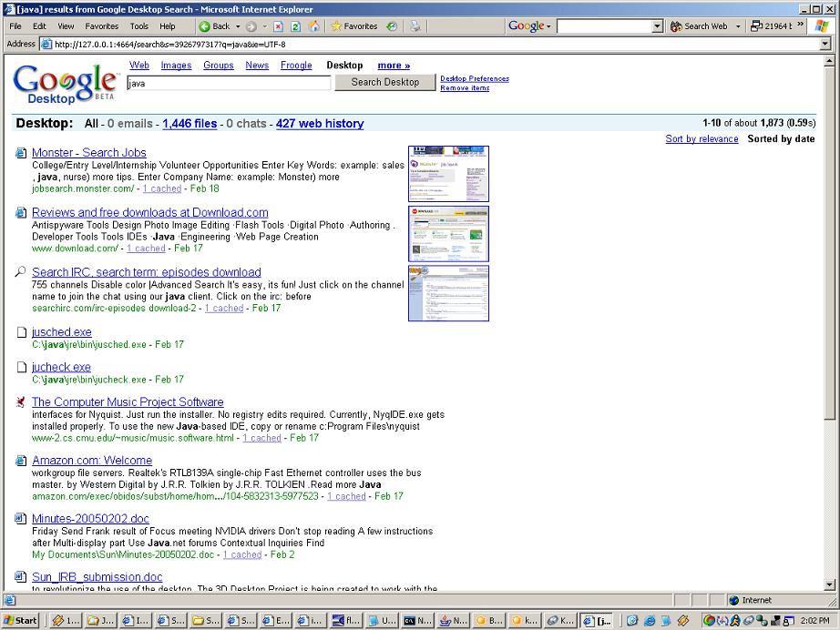Click the Search Web toolbar button

click(699, 26)
